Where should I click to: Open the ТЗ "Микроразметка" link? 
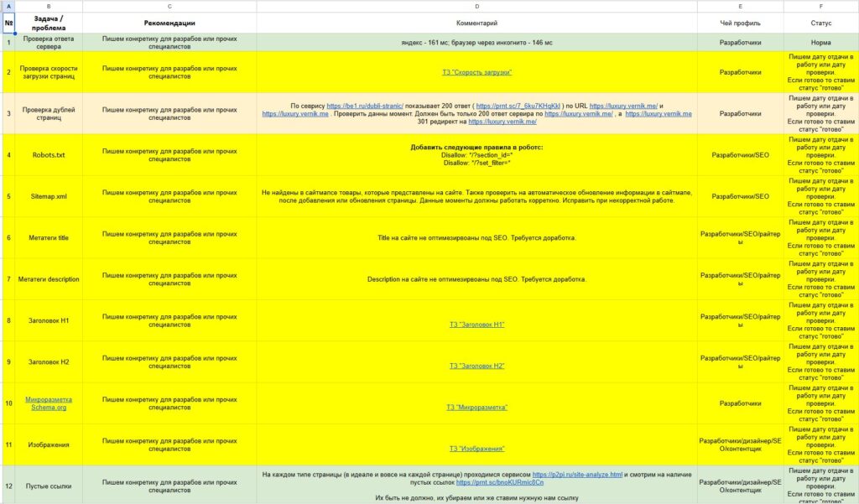click(x=476, y=407)
